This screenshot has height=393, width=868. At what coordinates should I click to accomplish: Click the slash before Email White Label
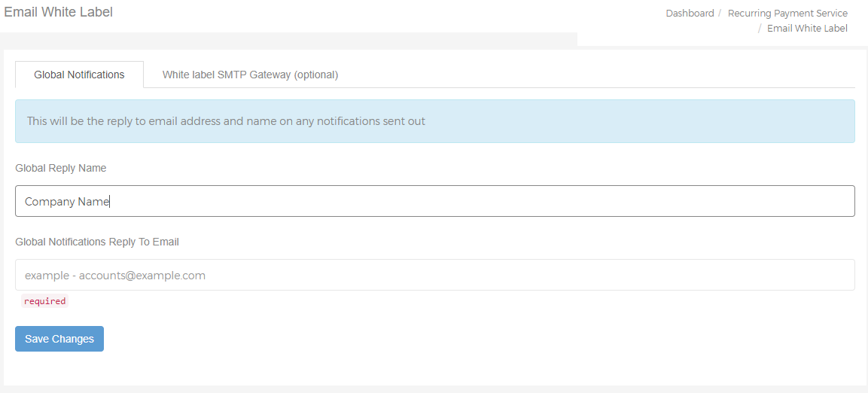(760, 28)
